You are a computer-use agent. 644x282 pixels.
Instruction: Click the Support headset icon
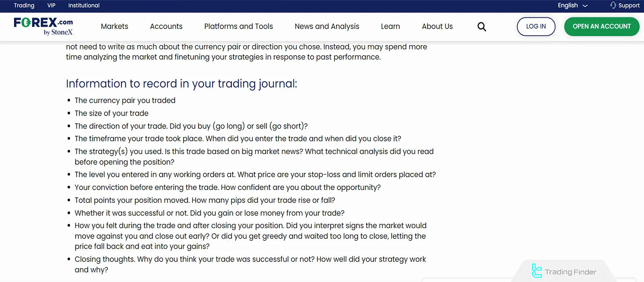(x=612, y=5)
